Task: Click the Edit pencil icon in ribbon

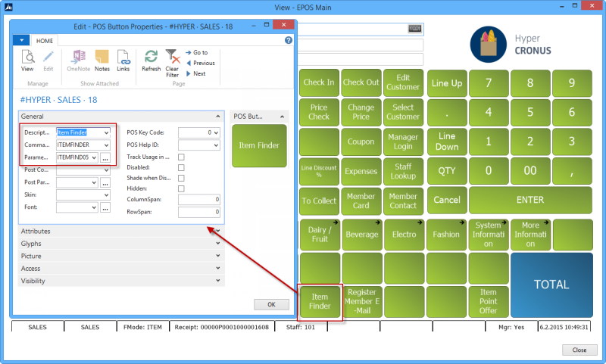Action: click(48, 57)
